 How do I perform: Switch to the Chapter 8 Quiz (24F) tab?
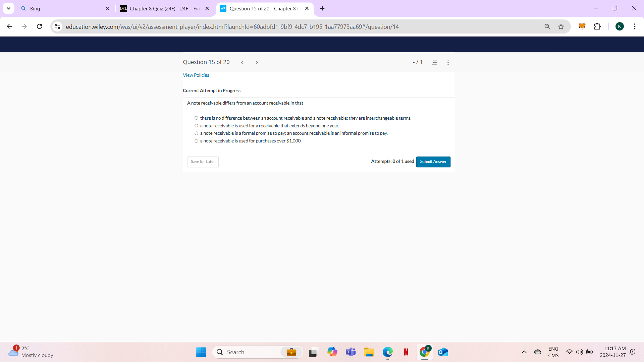coord(161,8)
